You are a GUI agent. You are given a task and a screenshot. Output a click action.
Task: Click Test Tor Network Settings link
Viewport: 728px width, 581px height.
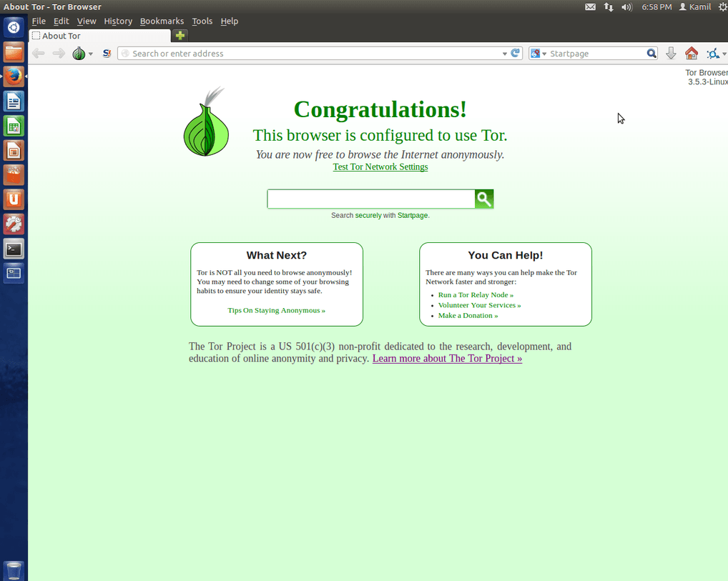(x=380, y=167)
